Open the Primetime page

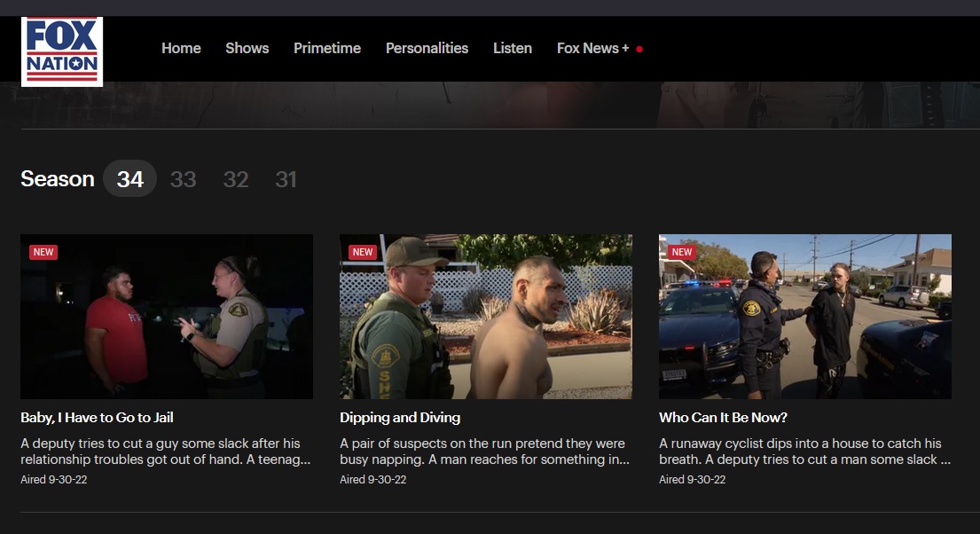[327, 49]
